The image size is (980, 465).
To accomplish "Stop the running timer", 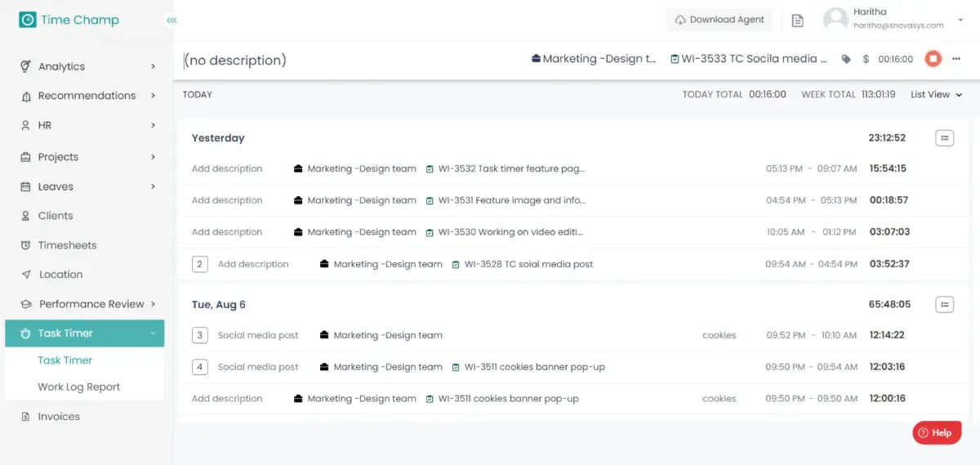I will pos(933,59).
